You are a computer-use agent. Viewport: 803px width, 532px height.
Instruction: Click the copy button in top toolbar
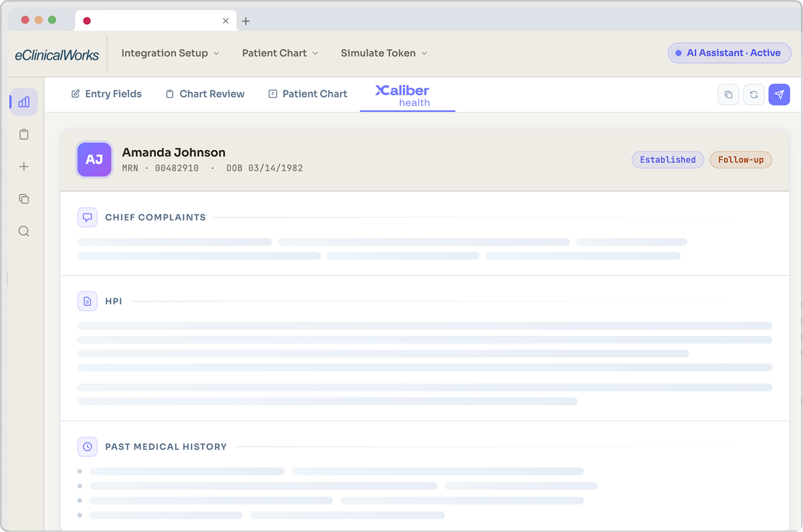pos(728,94)
